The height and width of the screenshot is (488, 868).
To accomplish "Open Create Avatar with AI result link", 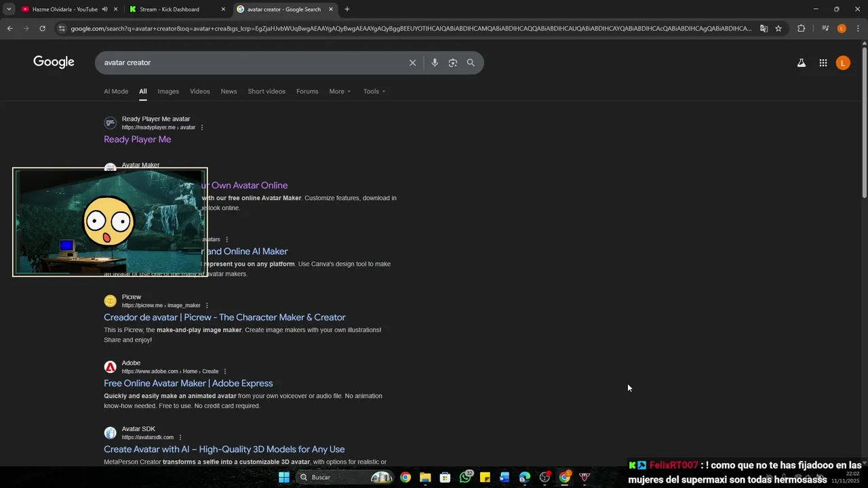I will 224,449.
